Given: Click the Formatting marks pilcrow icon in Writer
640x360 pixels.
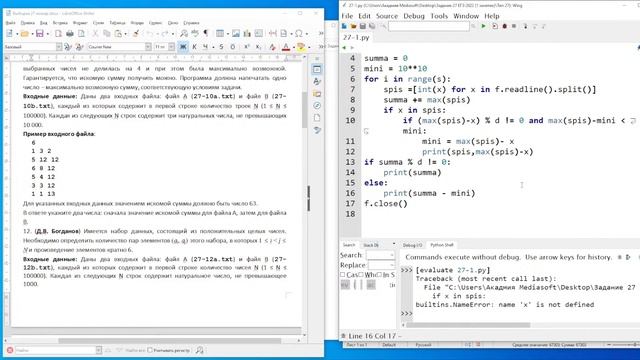Looking at the screenshot, I should (x=206, y=33).
